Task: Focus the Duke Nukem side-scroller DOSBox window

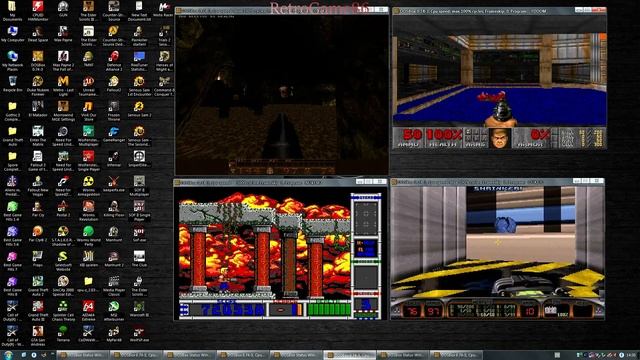Action: 280,249
